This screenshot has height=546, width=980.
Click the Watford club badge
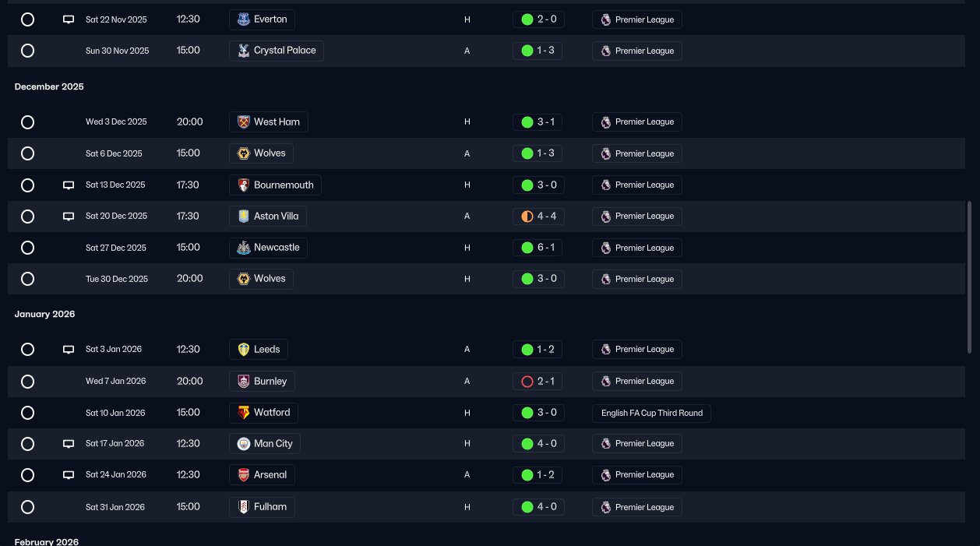click(x=243, y=413)
